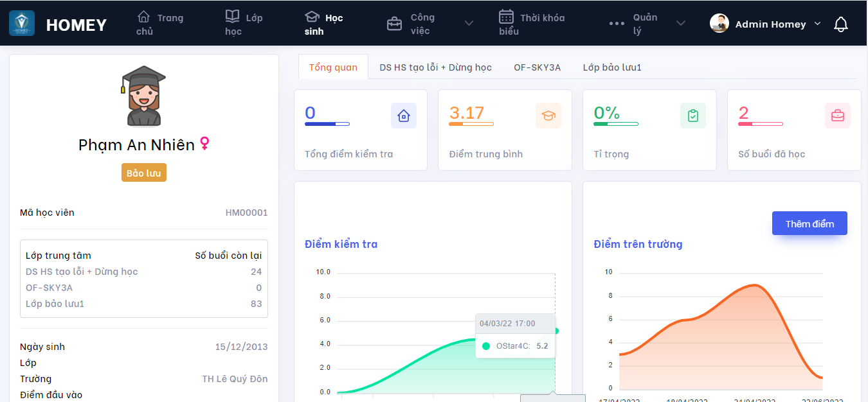868x402 pixels.
Task: Click the student avatar image
Action: tap(143, 96)
